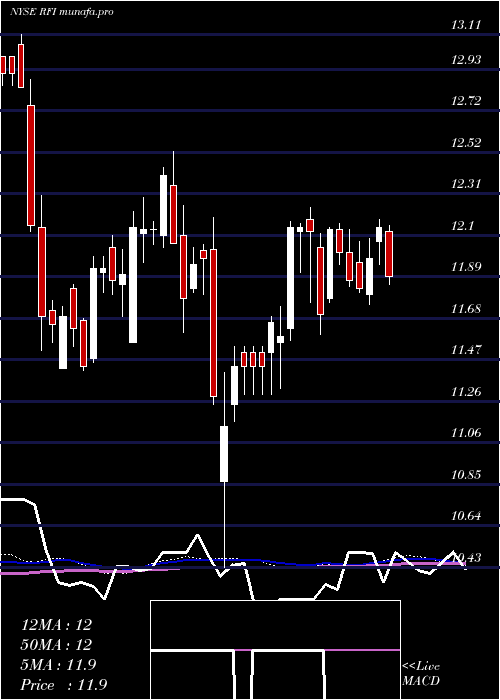The height and width of the screenshot is (700, 500).
Task: Click the 11.26 price axis label
Action: point(466,392)
